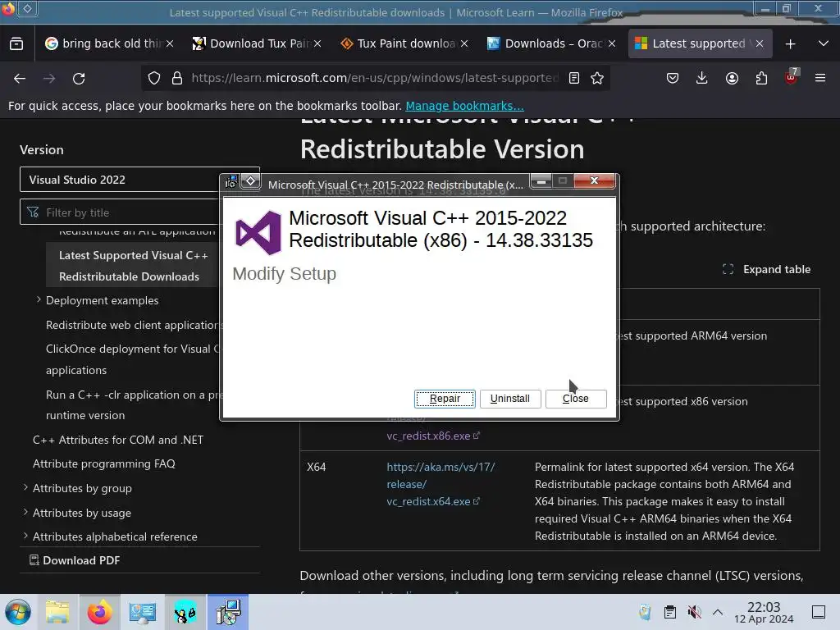Open a new tab with plus icon
Screen dimensions: 840x630
790,44
